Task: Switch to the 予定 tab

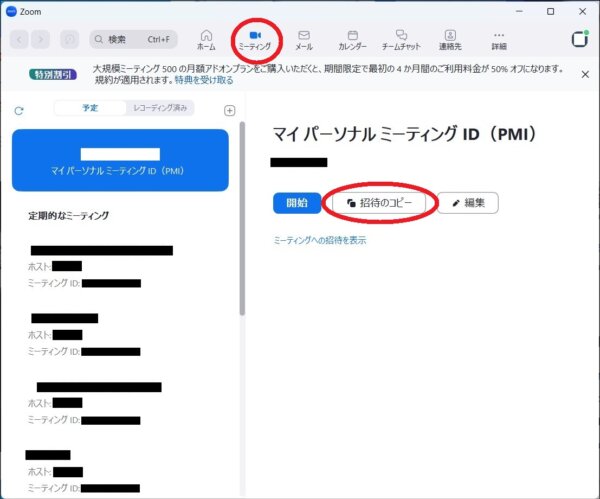Action: tap(90, 108)
